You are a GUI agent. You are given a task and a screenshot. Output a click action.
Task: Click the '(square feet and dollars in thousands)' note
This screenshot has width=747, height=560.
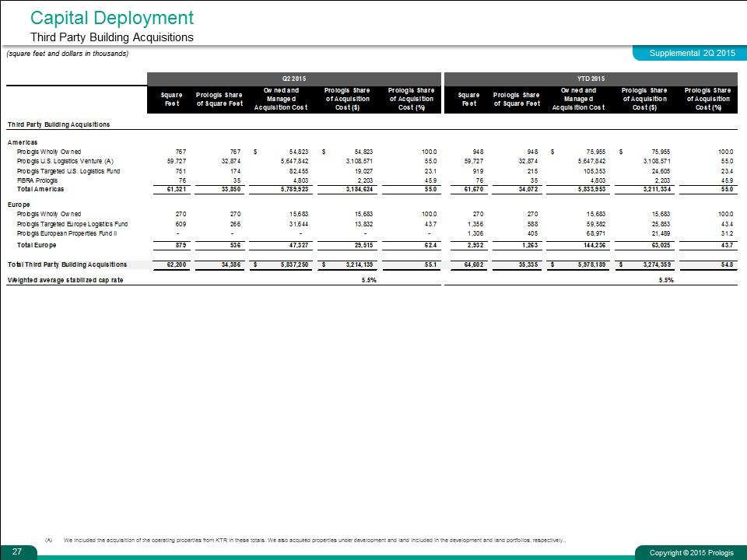click(67, 54)
